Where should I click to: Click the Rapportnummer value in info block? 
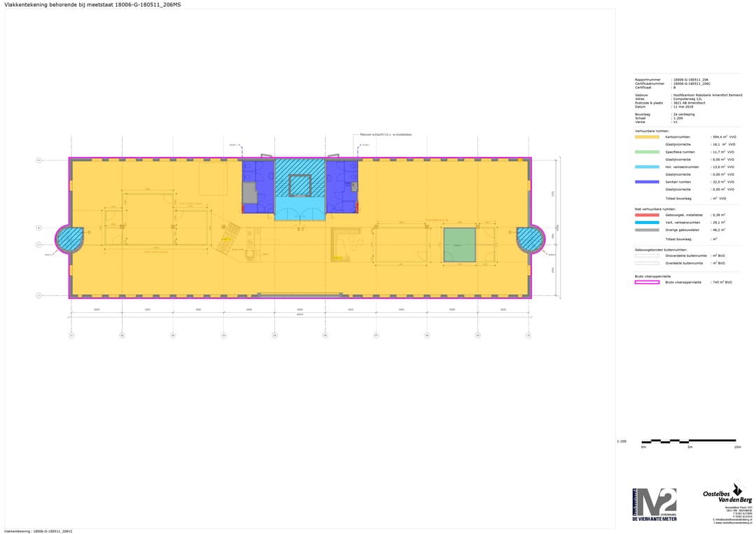click(x=690, y=80)
